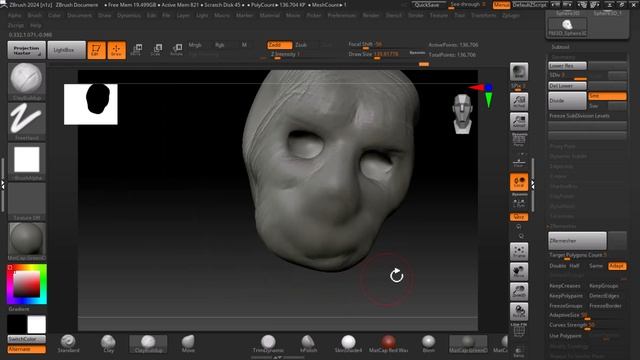Open the Alpha menu
Viewport: 640px width, 360px height.
click(15, 16)
